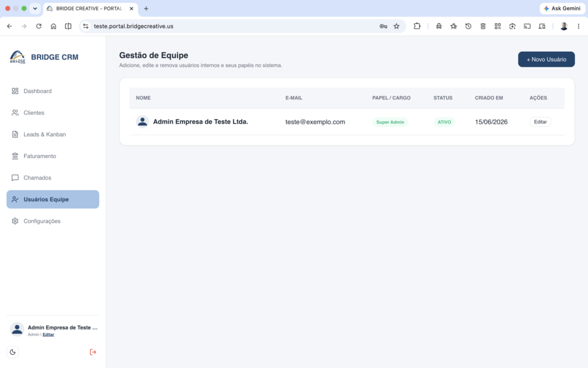588x368 pixels.
Task: Open the Leads & Kanban document icon
Action: (x=15, y=135)
